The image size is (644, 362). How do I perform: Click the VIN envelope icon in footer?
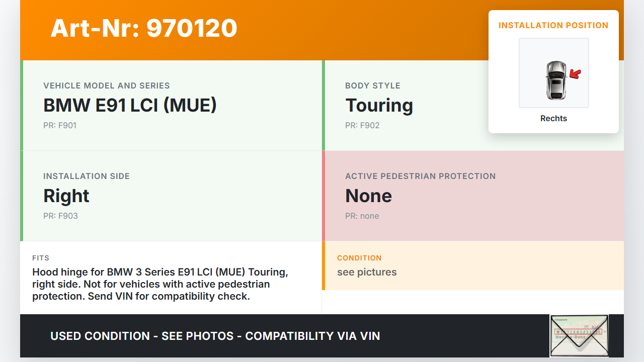(x=579, y=335)
